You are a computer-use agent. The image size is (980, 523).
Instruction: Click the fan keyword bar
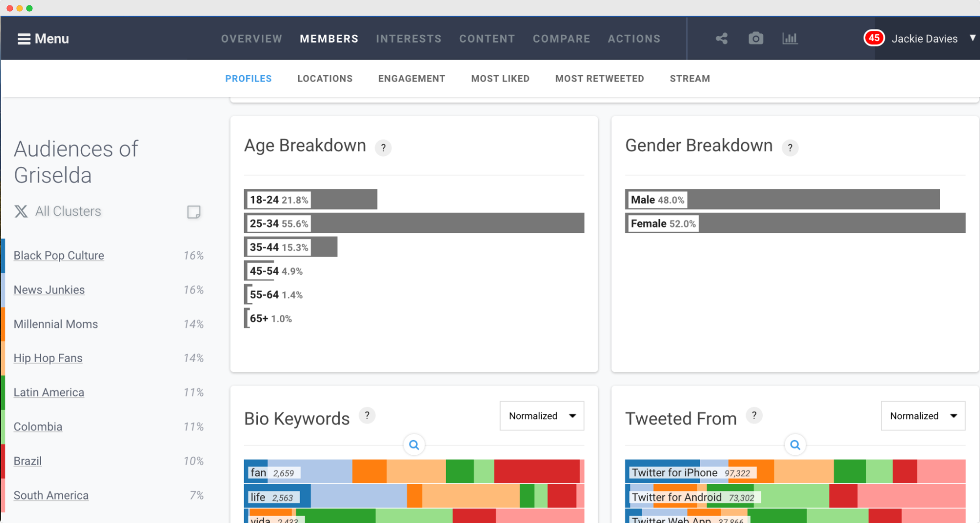tap(414, 471)
